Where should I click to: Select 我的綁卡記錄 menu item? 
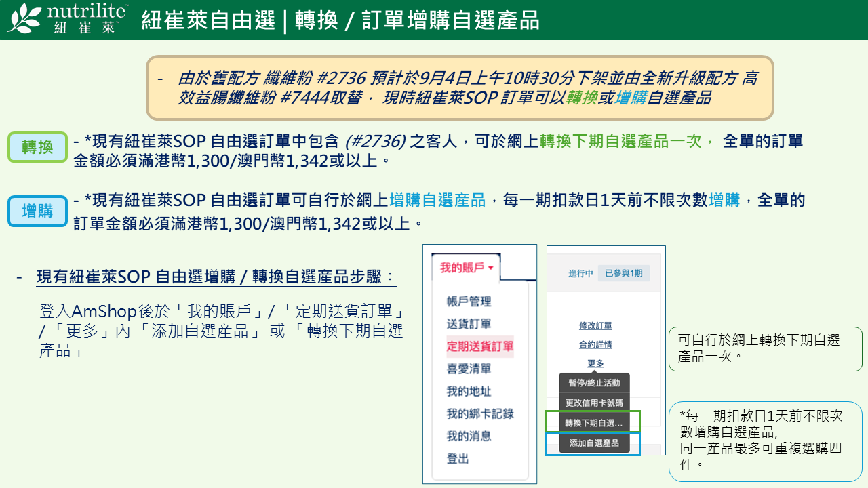(x=479, y=413)
